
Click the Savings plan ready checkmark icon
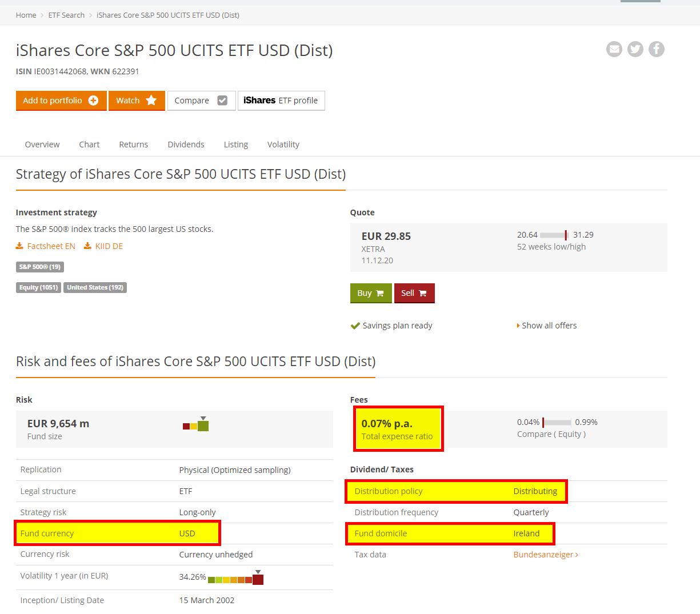pos(355,326)
